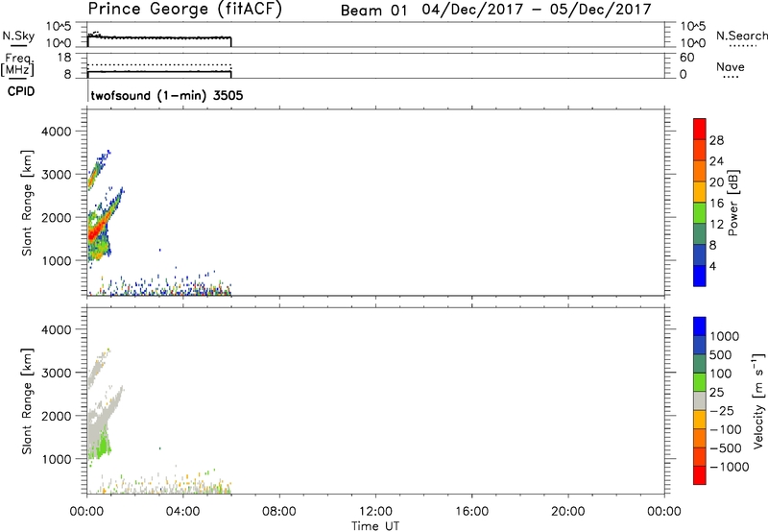This screenshot has height=532, width=768.
Task: Click the N.Search legend label
Action: pos(741,36)
